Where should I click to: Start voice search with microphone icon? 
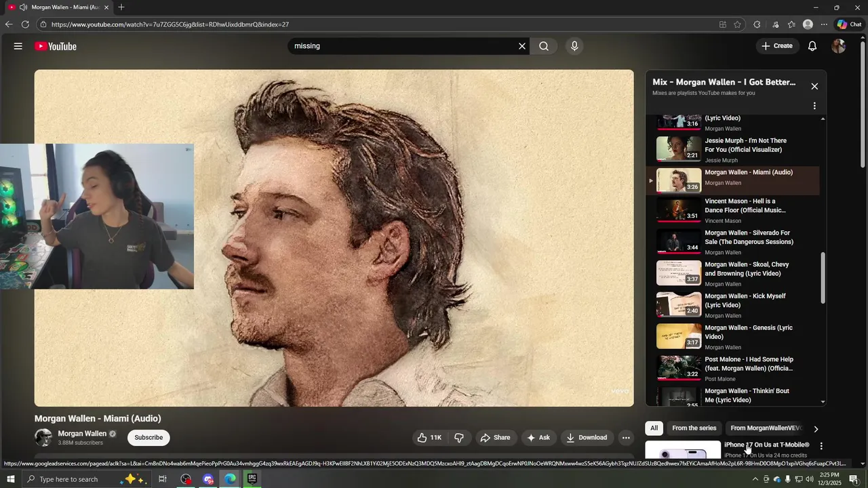tap(574, 46)
